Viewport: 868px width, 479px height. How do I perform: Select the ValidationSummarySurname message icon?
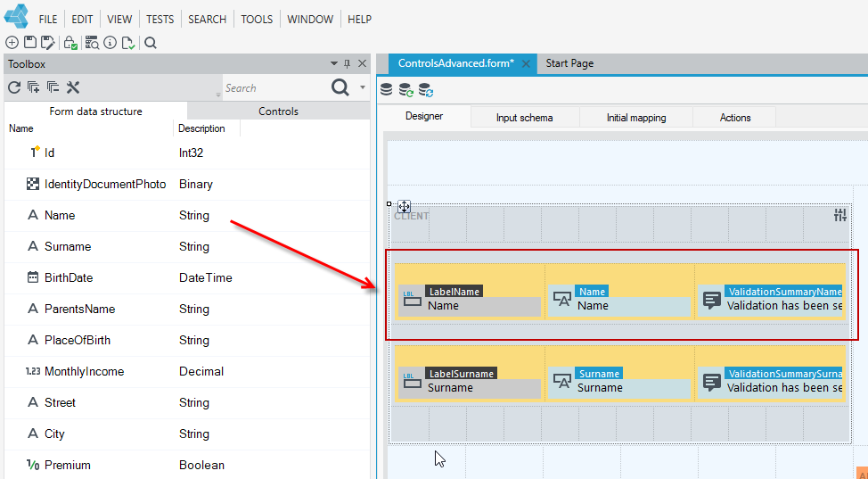click(x=712, y=382)
